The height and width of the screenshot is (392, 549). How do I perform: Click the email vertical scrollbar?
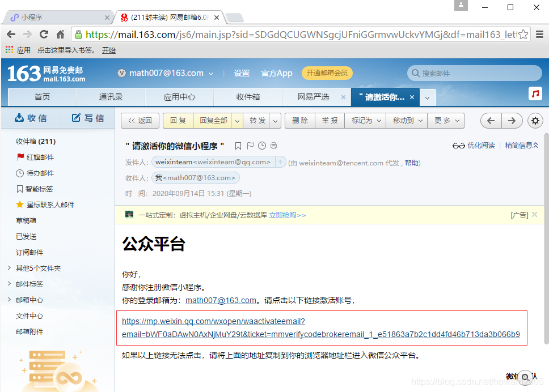pyautogui.click(x=546, y=238)
